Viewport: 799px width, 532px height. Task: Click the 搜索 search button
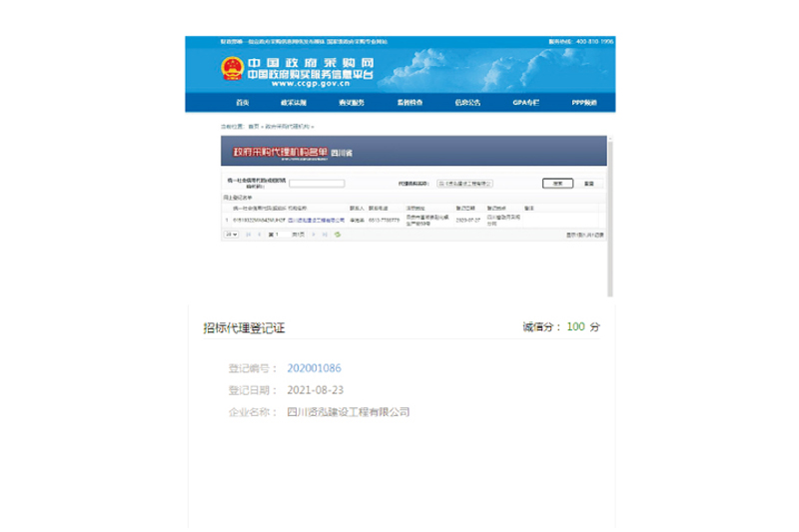556,184
